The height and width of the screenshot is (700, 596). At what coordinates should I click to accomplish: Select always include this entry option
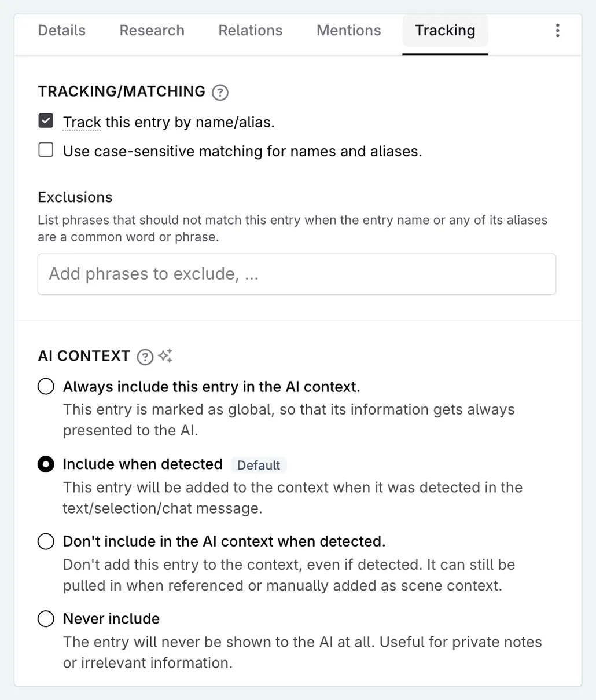click(46, 386)
